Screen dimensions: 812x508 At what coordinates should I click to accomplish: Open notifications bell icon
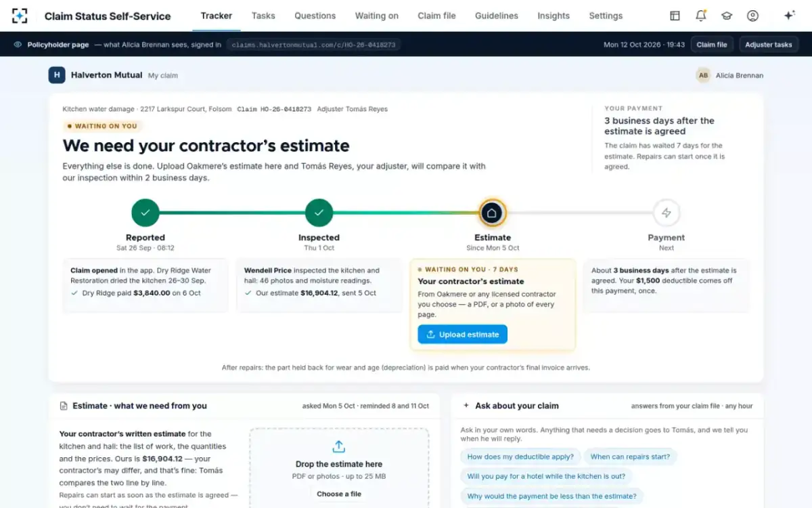pos(701,16)
